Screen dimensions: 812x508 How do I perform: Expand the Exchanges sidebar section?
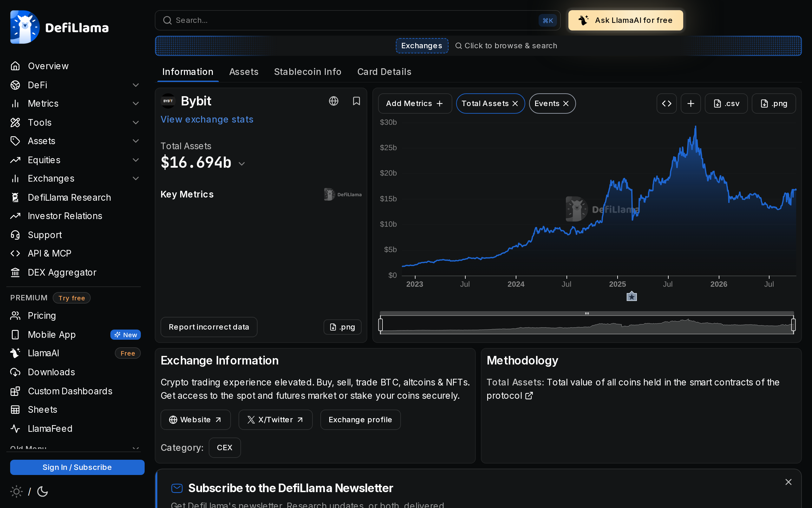pos(135,178)
